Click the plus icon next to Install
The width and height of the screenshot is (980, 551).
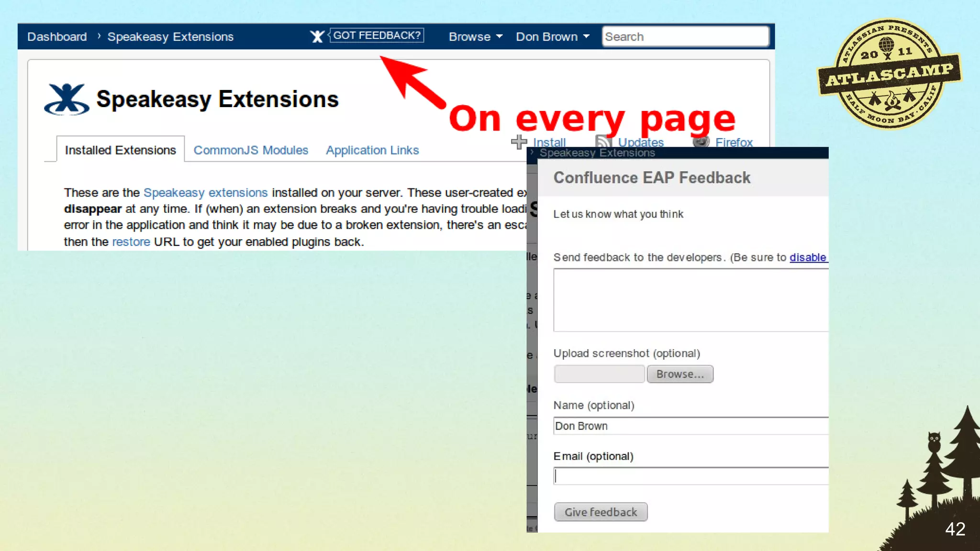tap(519, 142)
